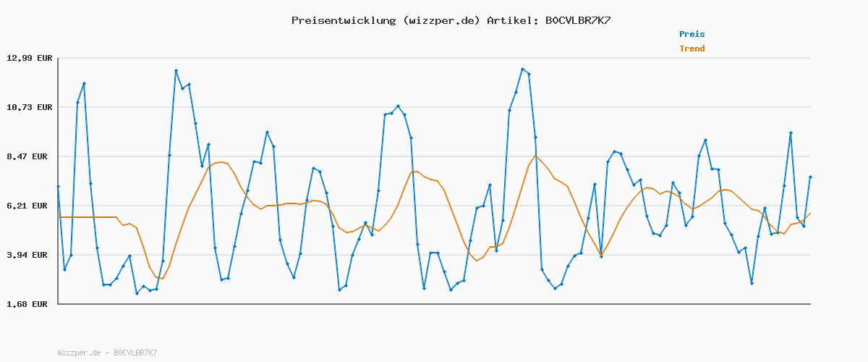
Task: Toggle the orange "Trend" legend entry
Action: [692, 49]
